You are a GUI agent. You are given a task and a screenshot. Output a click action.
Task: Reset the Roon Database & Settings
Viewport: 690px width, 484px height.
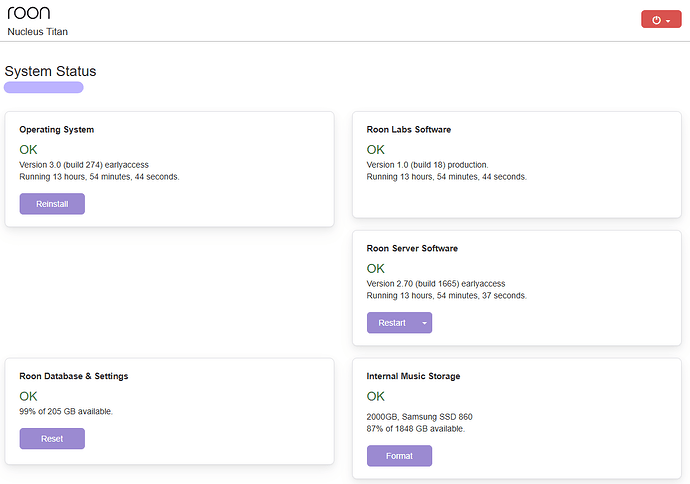point(52,439)
